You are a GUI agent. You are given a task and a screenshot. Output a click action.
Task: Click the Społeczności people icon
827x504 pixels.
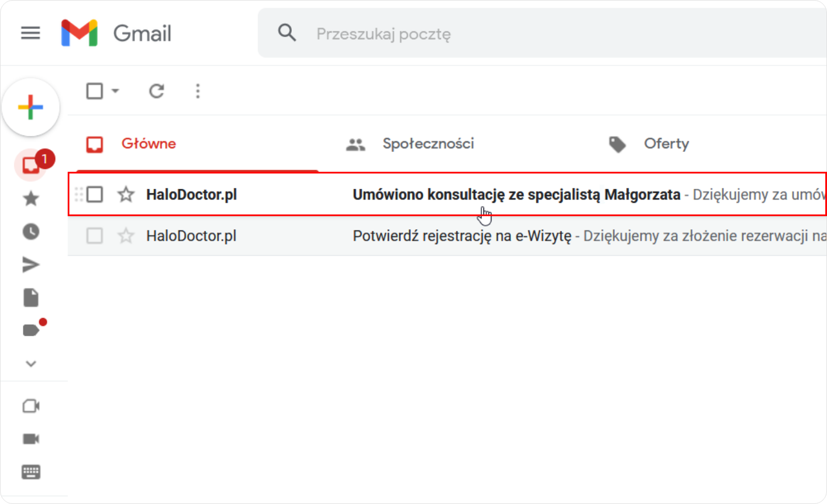(x=355, y=144)
